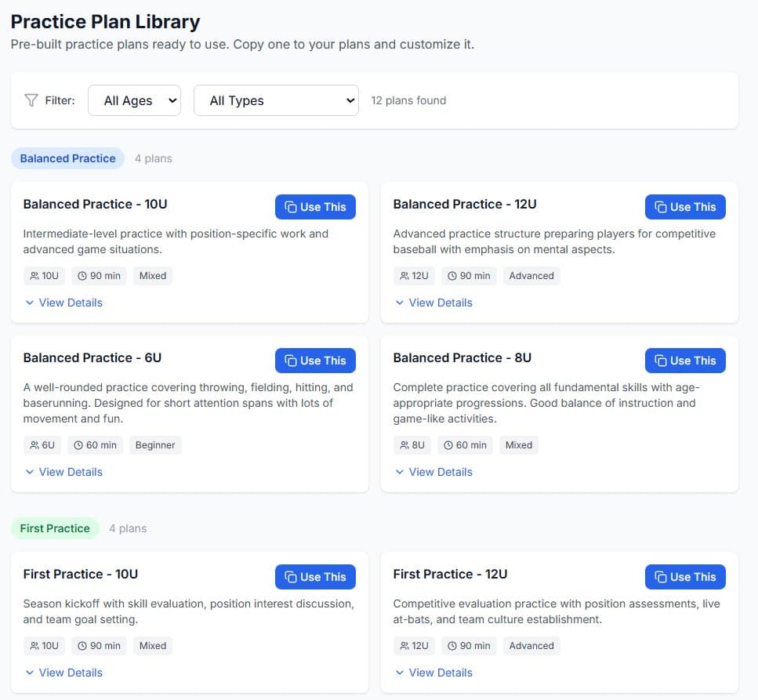
Task: Click the copy icon inside First Practice - 12U's Use This button
Action: pos(661,576)
